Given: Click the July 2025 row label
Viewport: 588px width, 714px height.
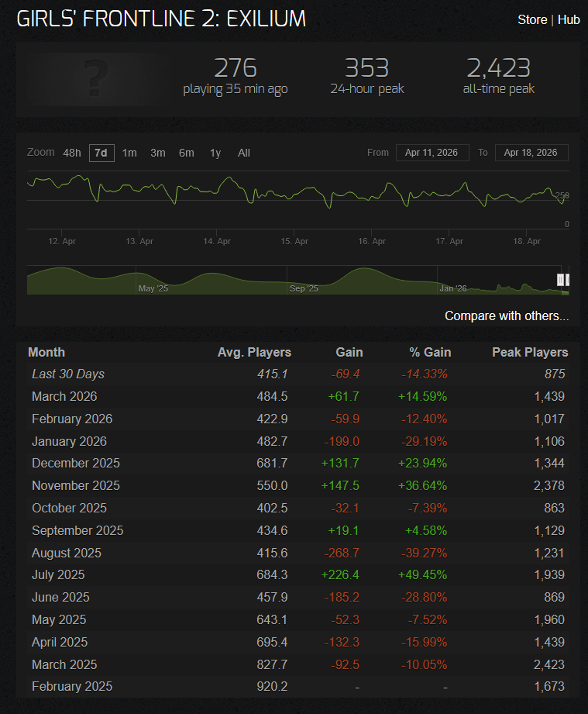Looking at the screenshot, I should tap(58, 574).
